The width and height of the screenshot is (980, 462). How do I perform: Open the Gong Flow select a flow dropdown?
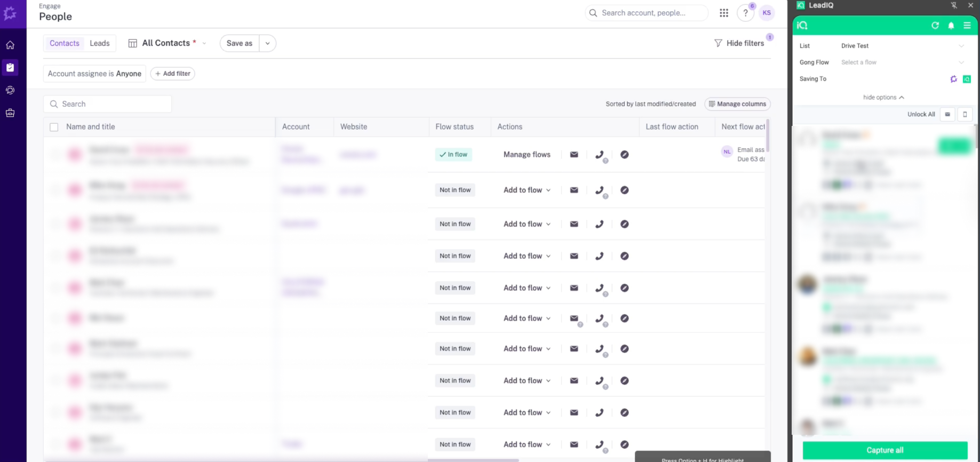click(902, 62)
